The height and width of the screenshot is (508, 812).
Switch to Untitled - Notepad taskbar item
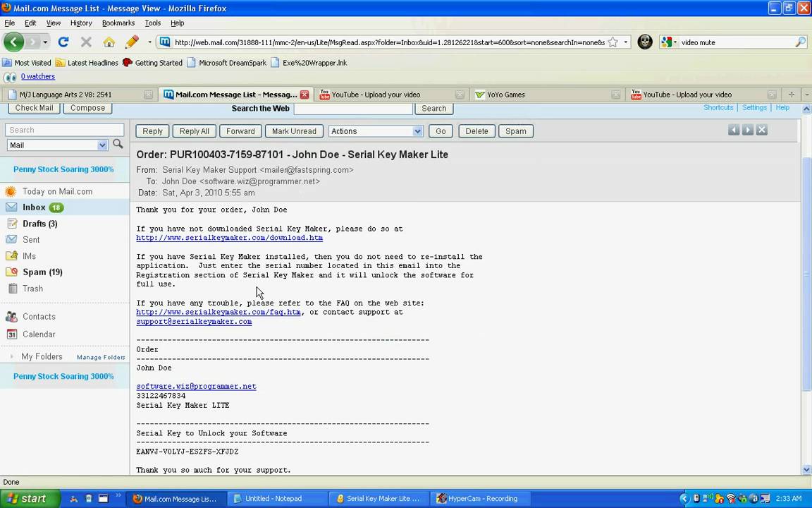click(x=276, y=499)
